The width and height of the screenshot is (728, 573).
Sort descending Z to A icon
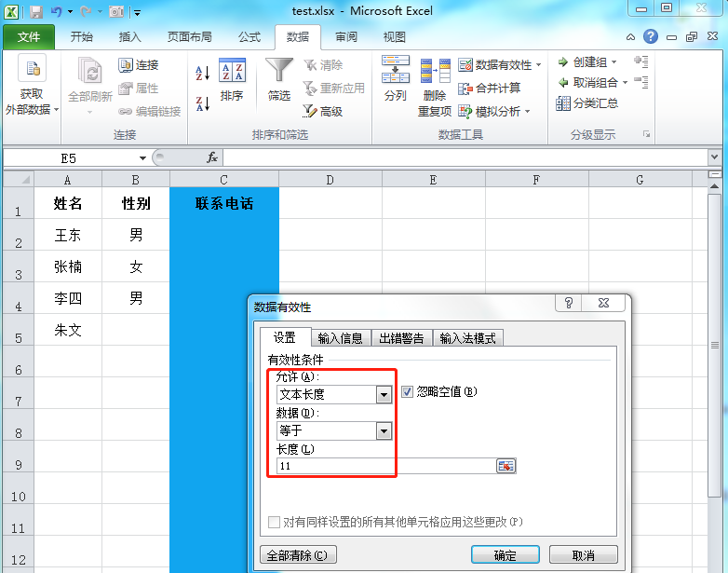point(203,103)
